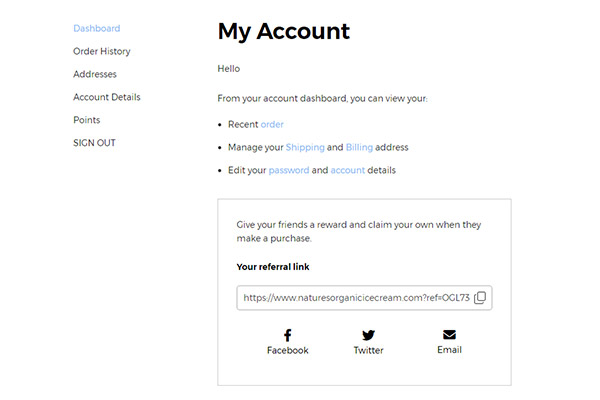Open Addresses in the sidebar
Screen dimensions: 600x400
[x=95, y=74]
